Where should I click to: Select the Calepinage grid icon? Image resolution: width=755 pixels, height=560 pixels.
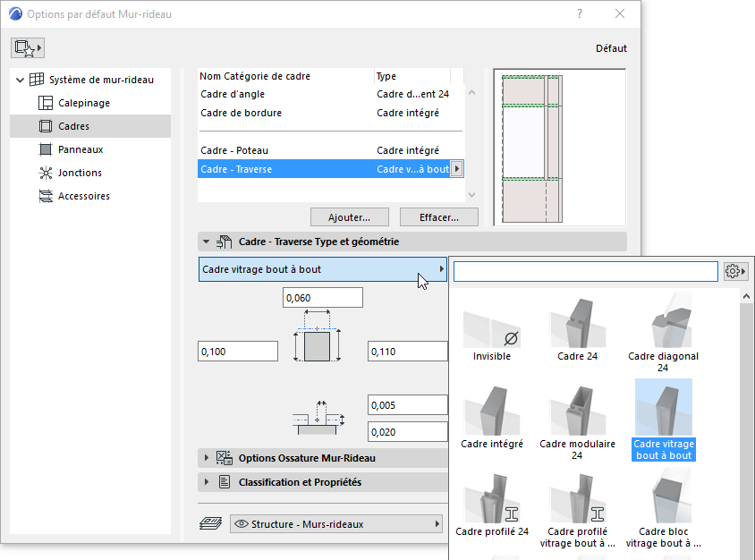click(47, 103)
